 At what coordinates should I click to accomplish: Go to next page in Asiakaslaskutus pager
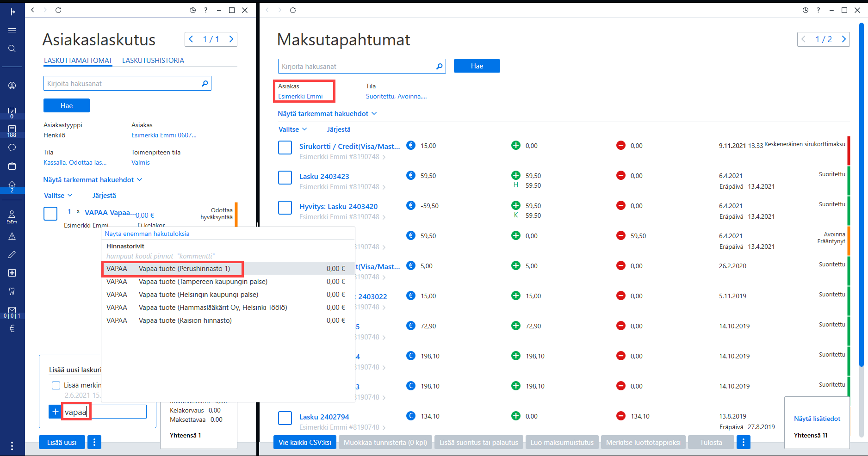pyautogui.click(x=231, y=39)
